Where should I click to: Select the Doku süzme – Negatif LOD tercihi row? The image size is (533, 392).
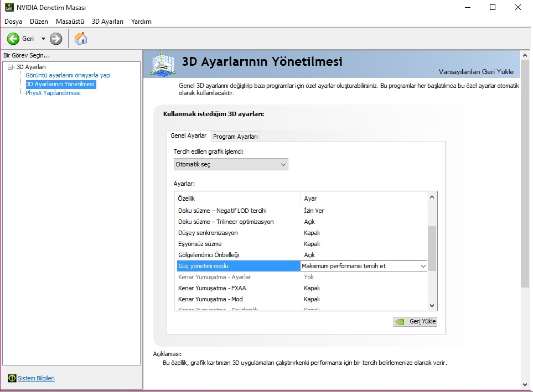[x=301, y=211]
